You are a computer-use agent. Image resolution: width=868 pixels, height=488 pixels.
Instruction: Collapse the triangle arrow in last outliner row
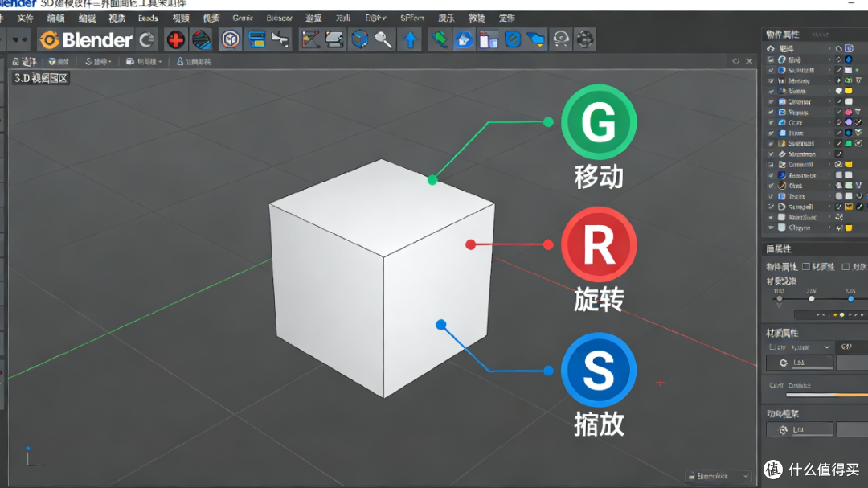pyautogui.click(x=771, y=228)
